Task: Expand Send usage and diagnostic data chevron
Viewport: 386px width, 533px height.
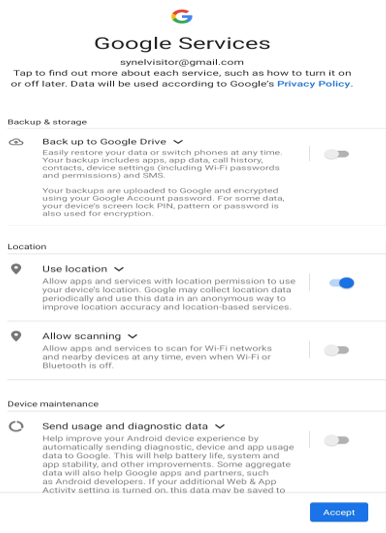Action: click(x=220, y=426)
